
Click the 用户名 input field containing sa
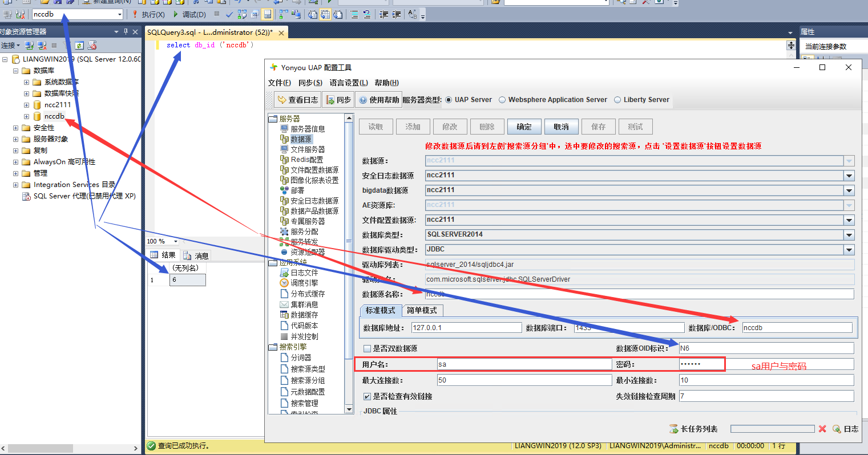pos(524,364)
